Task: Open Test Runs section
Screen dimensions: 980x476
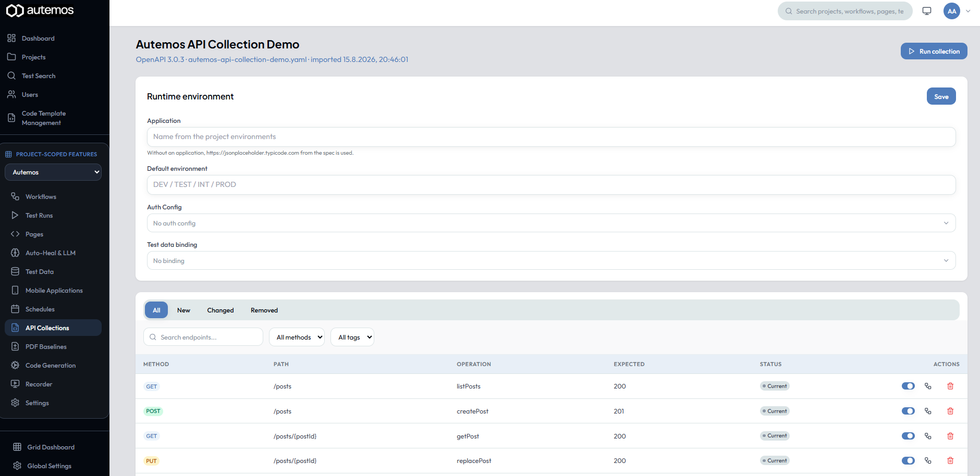Action: [39, 216]
